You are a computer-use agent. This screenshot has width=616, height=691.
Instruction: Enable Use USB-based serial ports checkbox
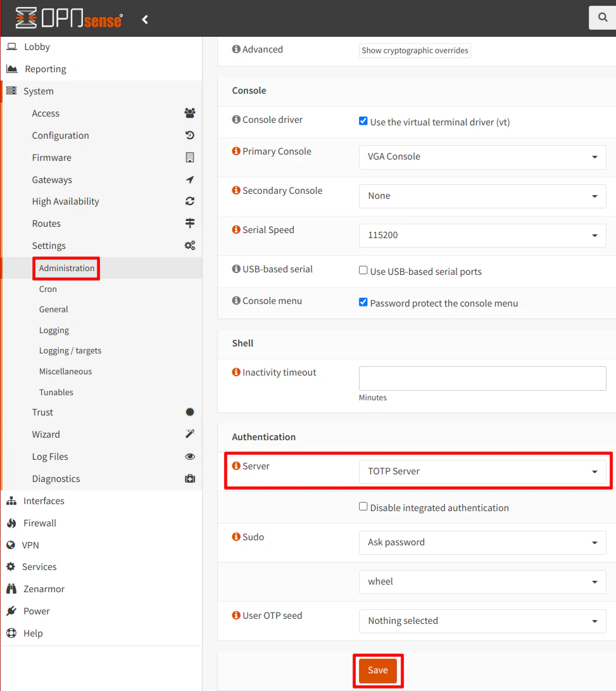(363, 270)
